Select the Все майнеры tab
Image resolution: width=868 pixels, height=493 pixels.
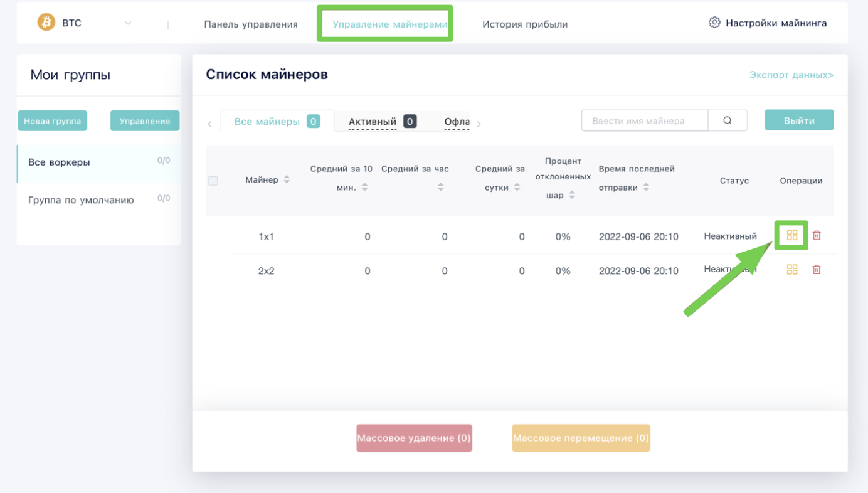[x=277, y=121]
